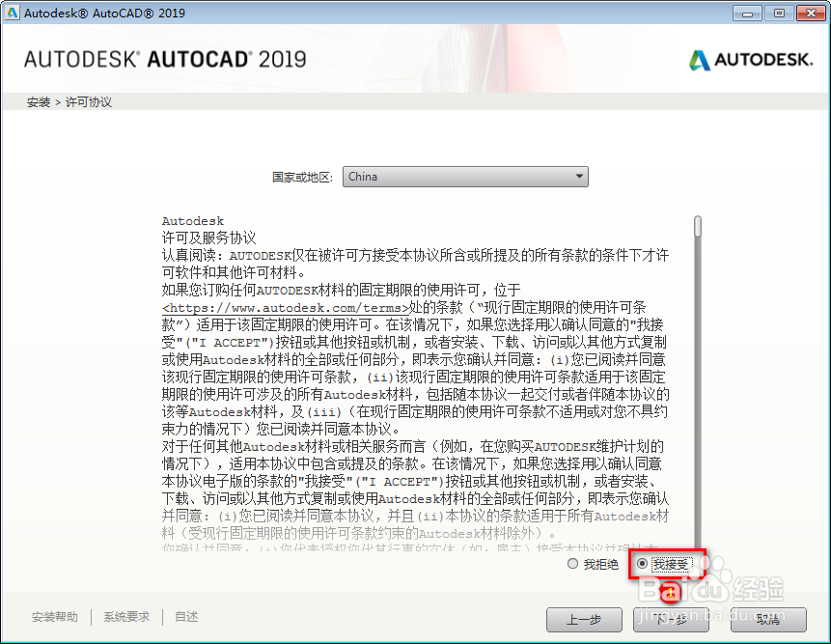
Task: Open the 安装帮助 installation help link
Action: [55, 617]
